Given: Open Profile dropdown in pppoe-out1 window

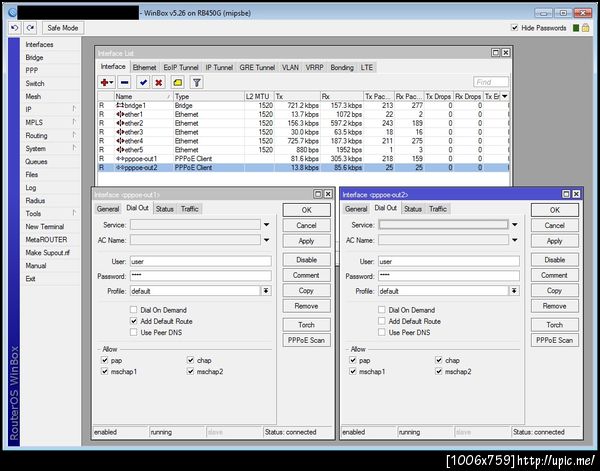Looking at the screenshot, I should (x=266, y=290).
